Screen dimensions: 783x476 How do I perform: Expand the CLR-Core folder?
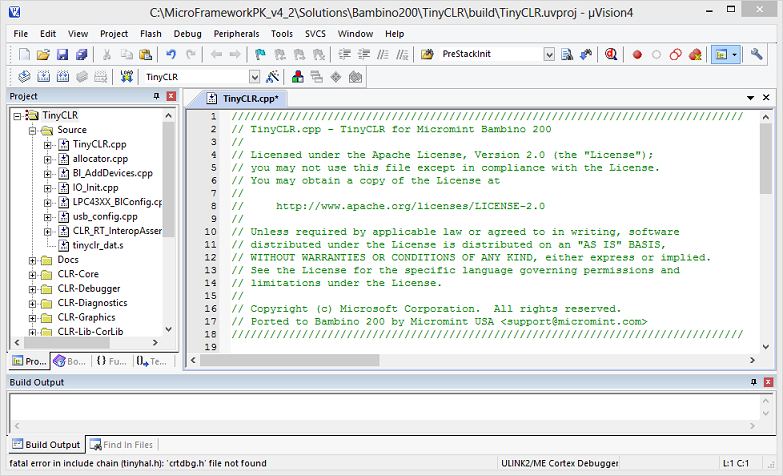click(x=32, y=275)
